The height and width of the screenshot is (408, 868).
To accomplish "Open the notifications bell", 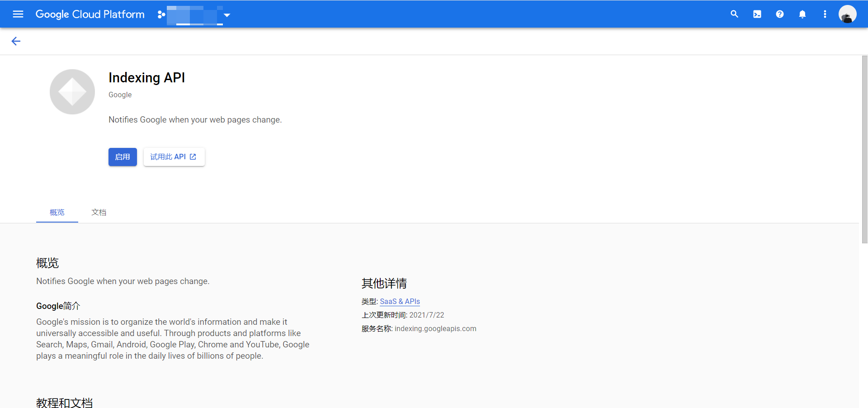I will 802,14.
